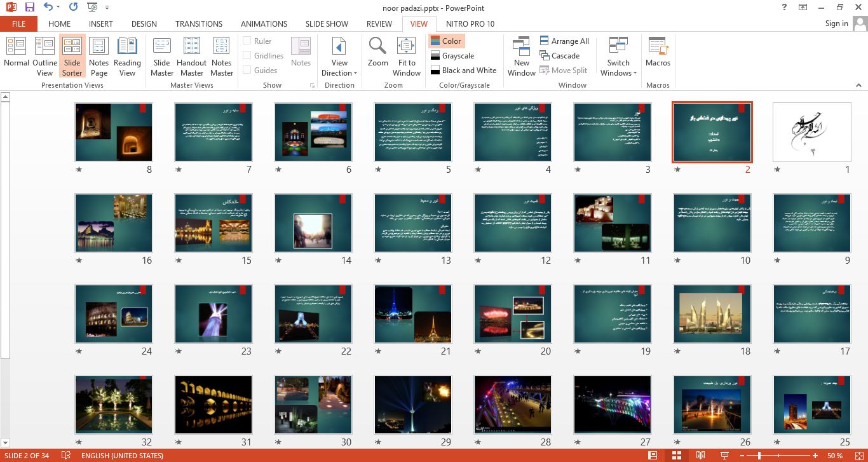This screenshot has width=868, height=462.
Task: Select slide 21 Eiffel tower thumbnail
Action: pyautogui.click(x=412, y=314)
